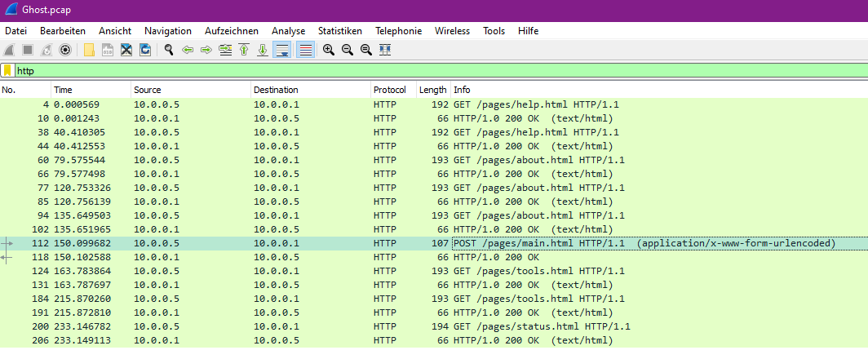Select packet 44 at time 40.412553
This screenshot has height=359, width=868.
434,146
